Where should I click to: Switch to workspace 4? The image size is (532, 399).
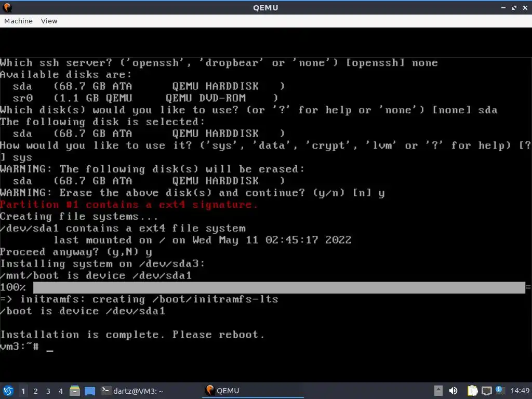click(61, 391)
